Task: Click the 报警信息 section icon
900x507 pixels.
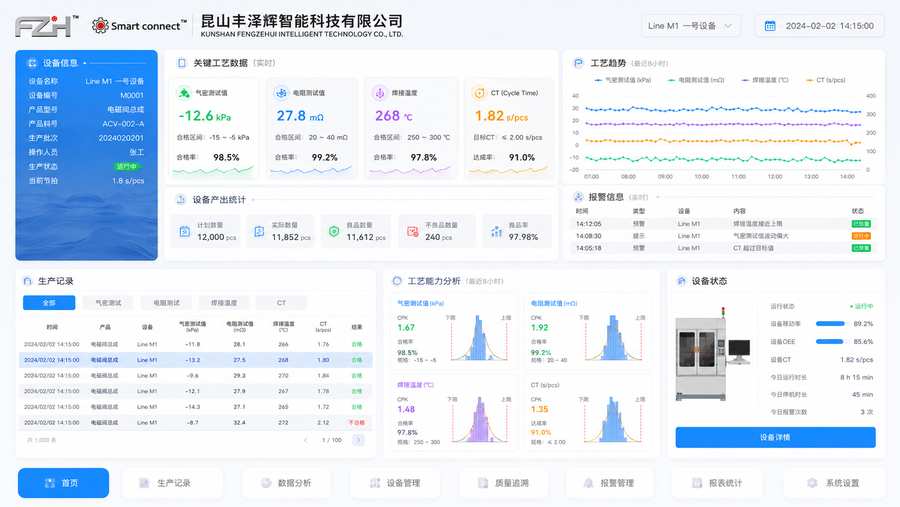Action: (578, 197)
